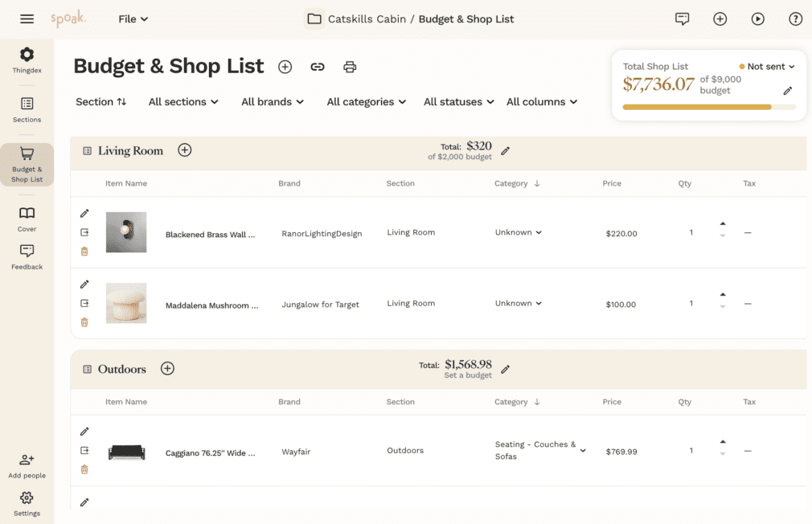Increase quantity for Caggiano couch

click(723, 442)
